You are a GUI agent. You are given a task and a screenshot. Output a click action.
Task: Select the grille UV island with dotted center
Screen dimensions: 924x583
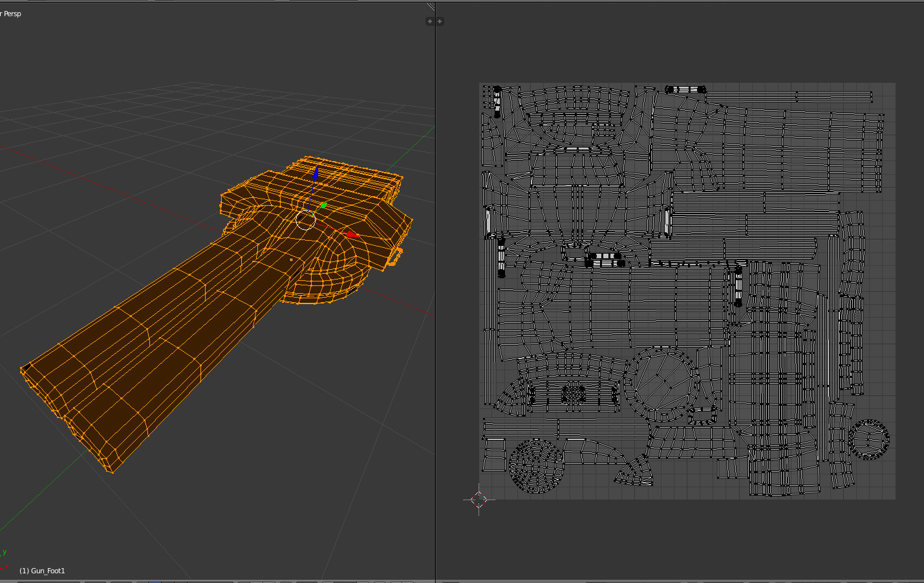[574, 393]
